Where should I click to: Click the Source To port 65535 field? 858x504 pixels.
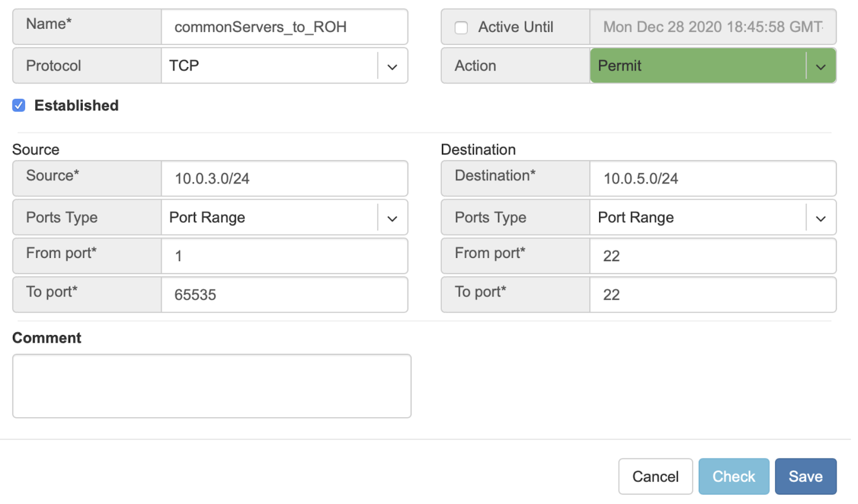click(x=284, y=295)
